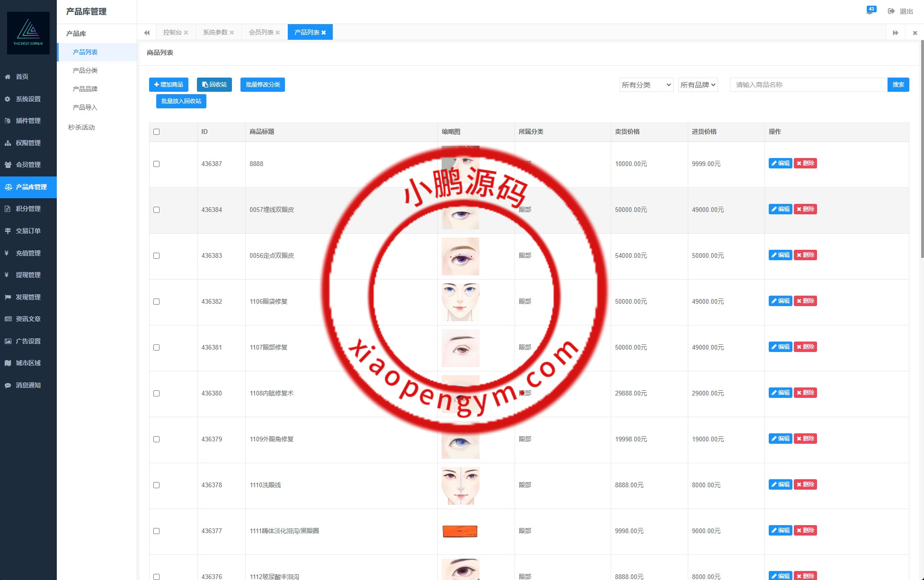Select 产品分类 in the submenu

coord(85,70)
